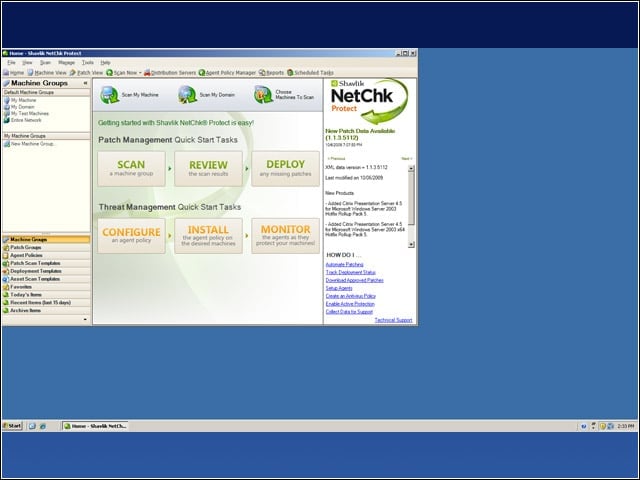Click the news panel scrollbar thumb
640x480 pixels.
411,198
